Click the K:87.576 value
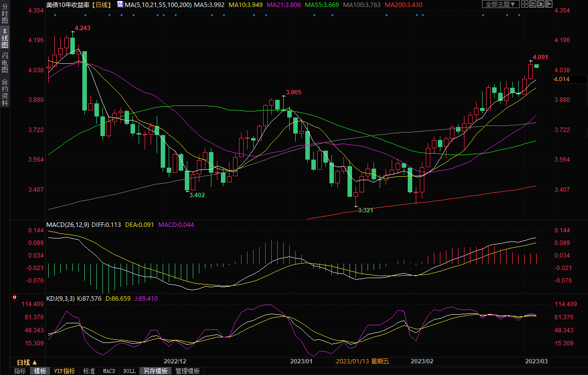 [x=89, y=299]
